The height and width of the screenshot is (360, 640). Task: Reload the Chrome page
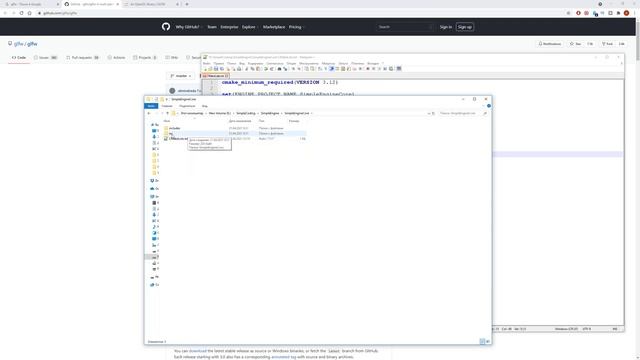pyautogui.click(x=21, y=13)
